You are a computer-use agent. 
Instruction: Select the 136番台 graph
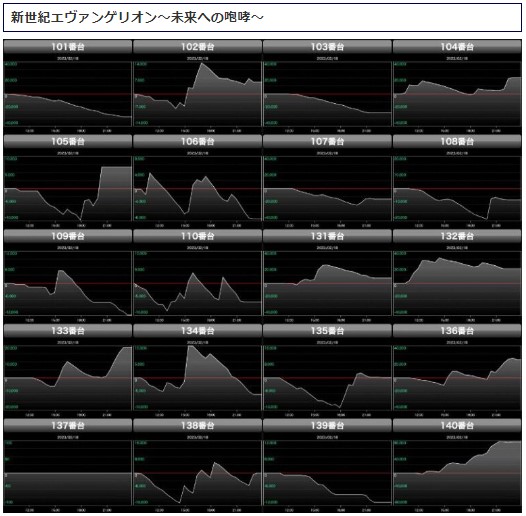point(457,378)
